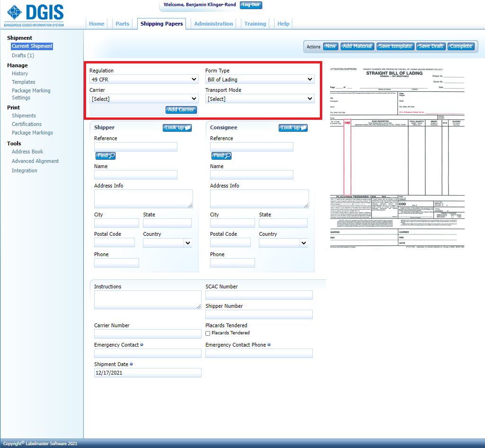Screen dimensions: 485x448
Task: Switch to the Administration tab
Action: [213, 24]
